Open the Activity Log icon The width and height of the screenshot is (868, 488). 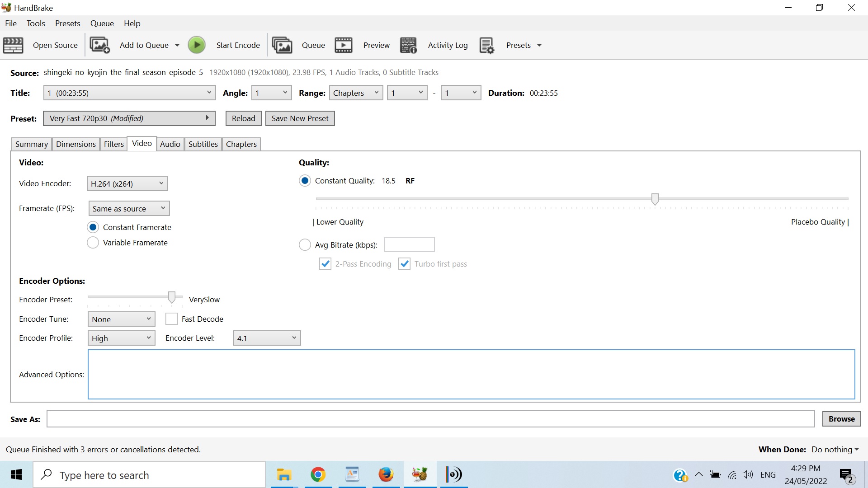[409, 45]
